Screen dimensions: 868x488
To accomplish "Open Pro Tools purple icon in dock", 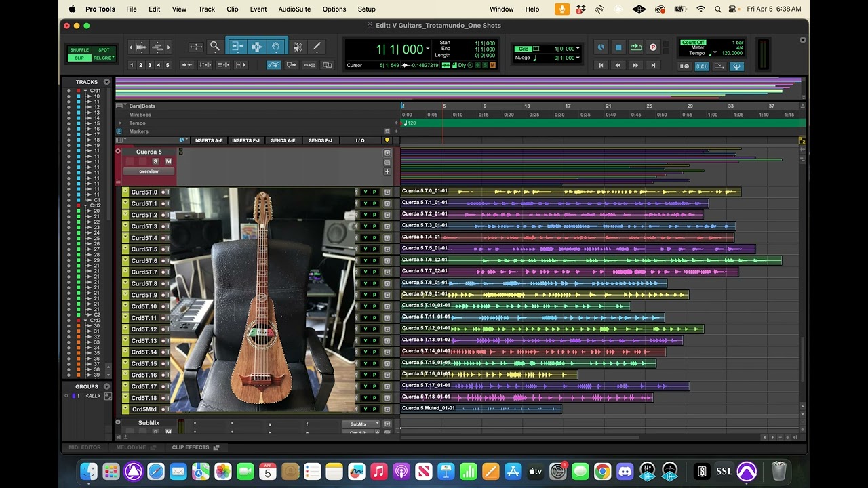I will pos(747,471).
